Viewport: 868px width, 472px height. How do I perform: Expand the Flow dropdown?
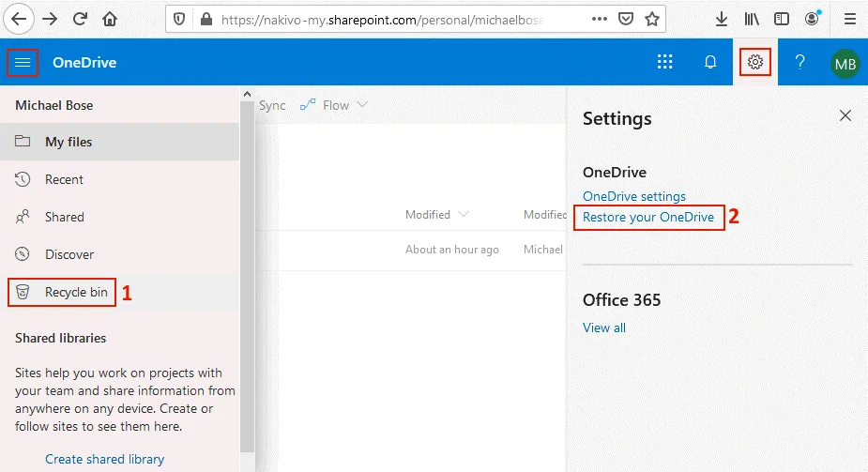click(334, 105)
